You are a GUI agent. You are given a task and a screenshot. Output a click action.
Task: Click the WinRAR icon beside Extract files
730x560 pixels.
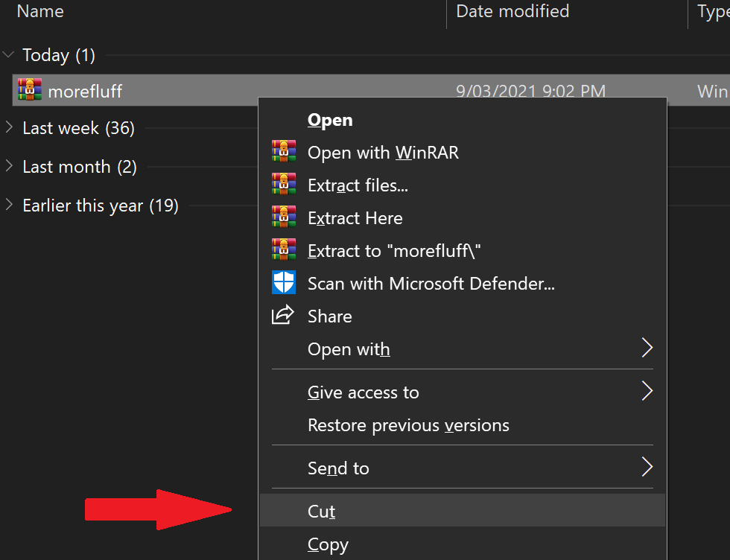click(x=284, y=185)
